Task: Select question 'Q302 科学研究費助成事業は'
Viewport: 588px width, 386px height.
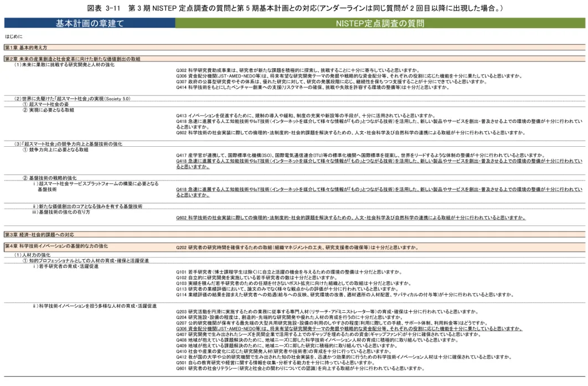Action: click(x=298, y=70)
